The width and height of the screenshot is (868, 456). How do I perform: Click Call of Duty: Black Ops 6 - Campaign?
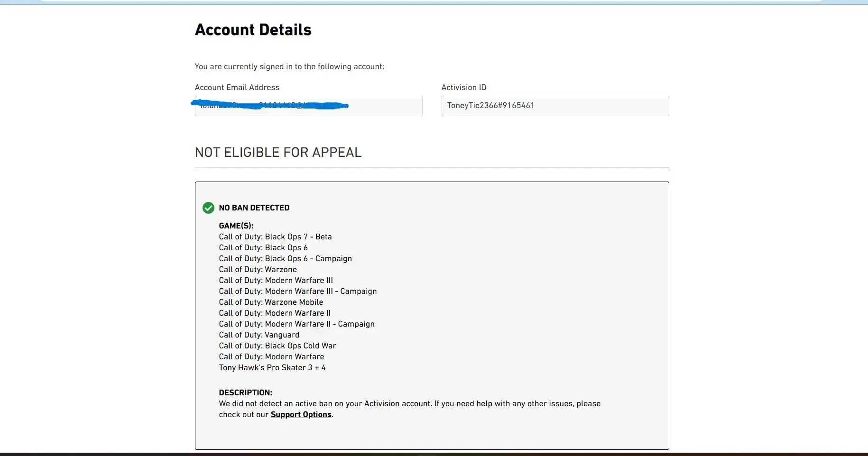(285, 259)
